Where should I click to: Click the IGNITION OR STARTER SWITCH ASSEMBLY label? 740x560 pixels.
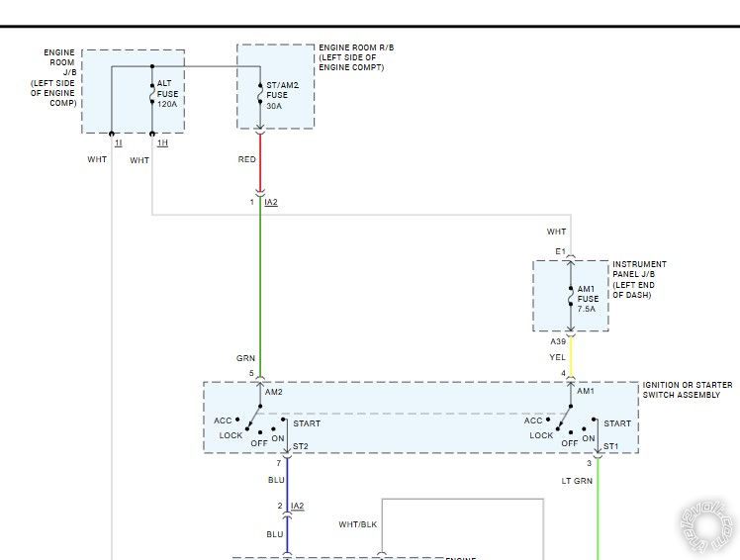pos(688,390)
